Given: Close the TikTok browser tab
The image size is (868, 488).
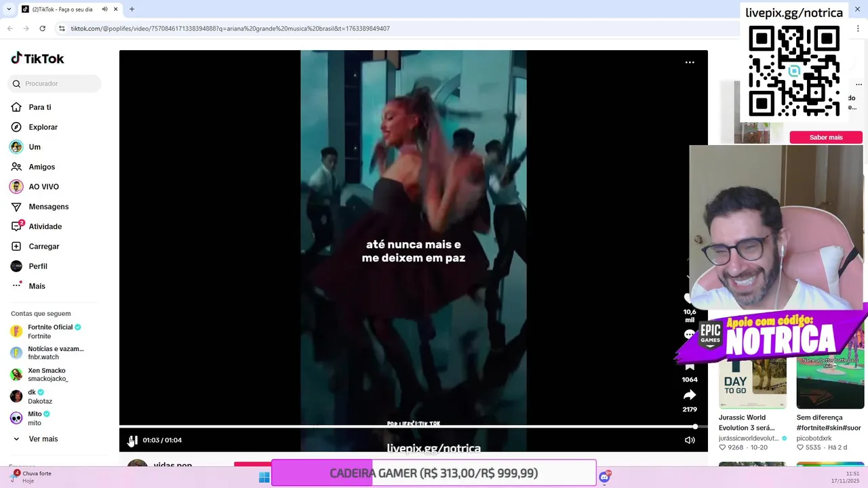Looking at the screenshot, I should point(115,9).
